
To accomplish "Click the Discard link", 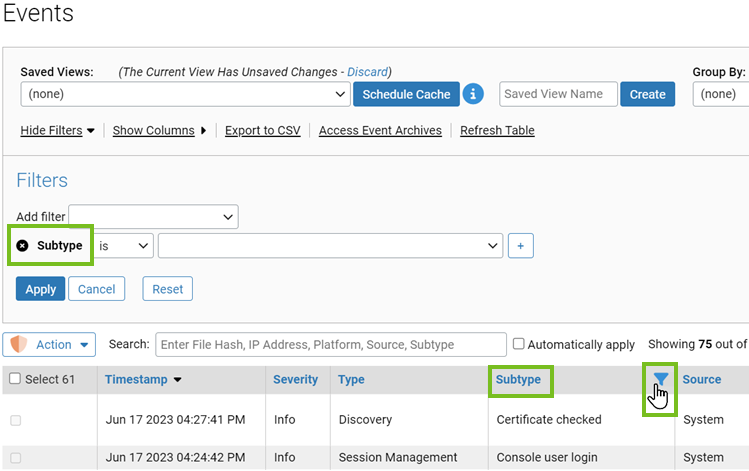I will point(367,72).
